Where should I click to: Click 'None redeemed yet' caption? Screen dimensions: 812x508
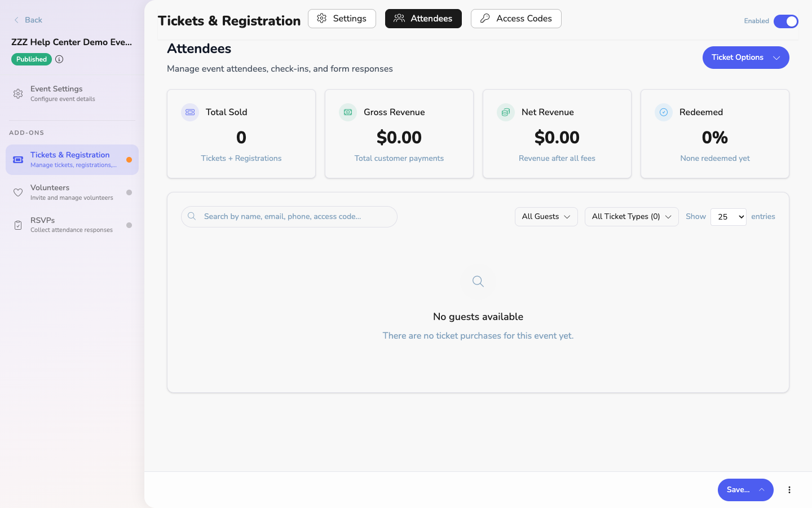point(715,159)
